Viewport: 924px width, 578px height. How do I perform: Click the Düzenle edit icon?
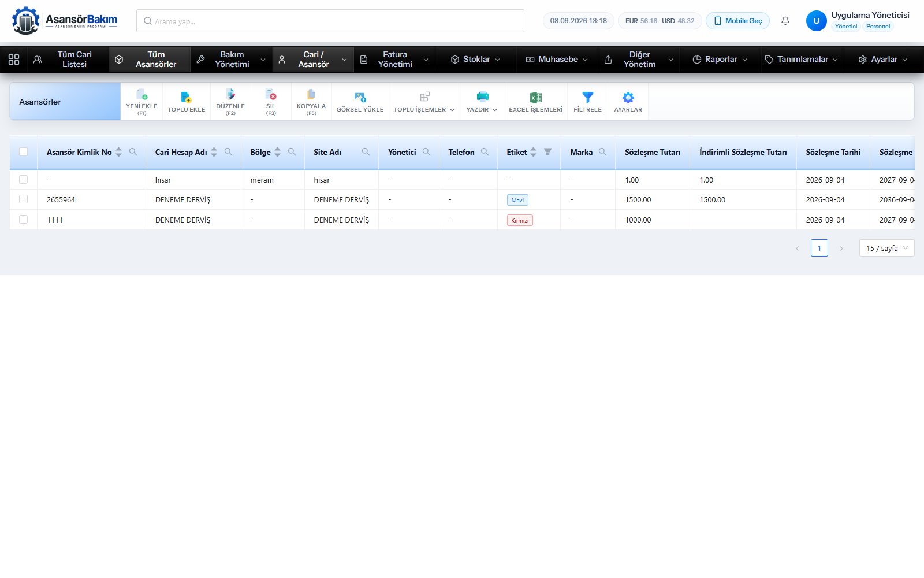point(230,95)
